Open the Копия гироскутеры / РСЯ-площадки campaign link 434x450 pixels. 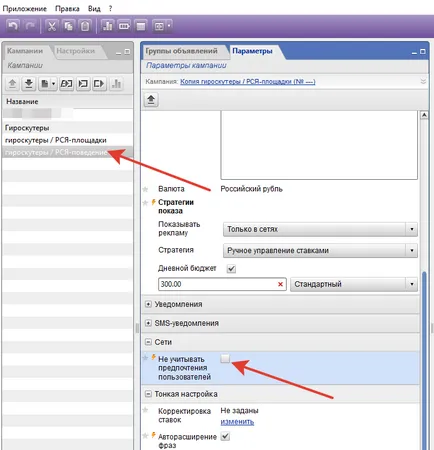pos(247,82)
